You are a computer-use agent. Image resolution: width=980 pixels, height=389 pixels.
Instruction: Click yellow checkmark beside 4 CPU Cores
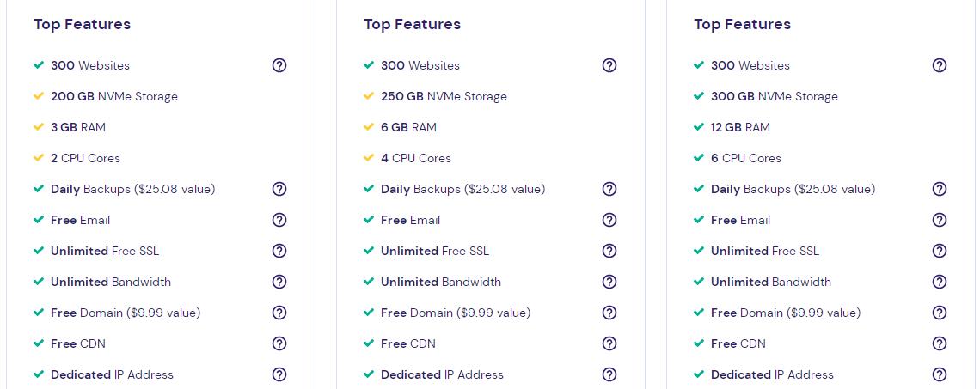pos(369,158)
